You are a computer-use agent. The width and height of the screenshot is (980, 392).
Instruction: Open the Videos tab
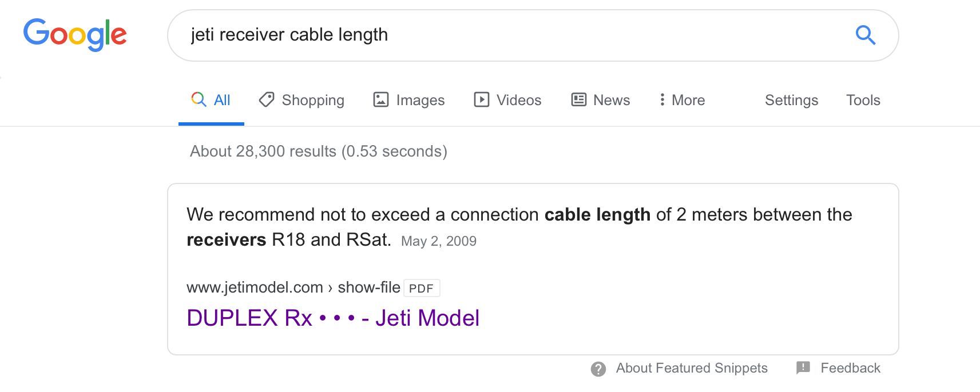coord(518,100)
